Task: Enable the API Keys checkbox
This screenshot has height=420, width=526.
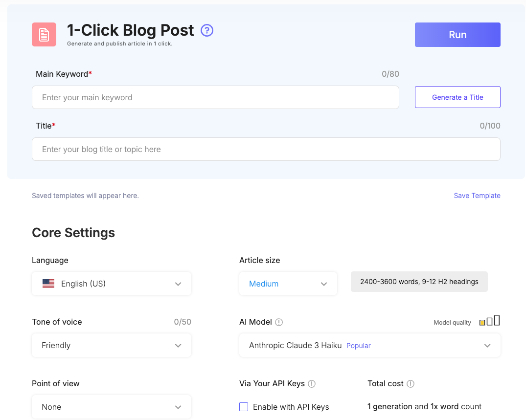Action: point(243,406)
